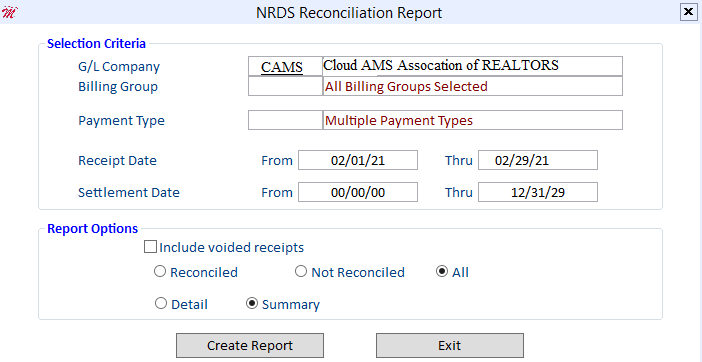
Task: Click the Settlement Date From field
Action: coord(358,192)
